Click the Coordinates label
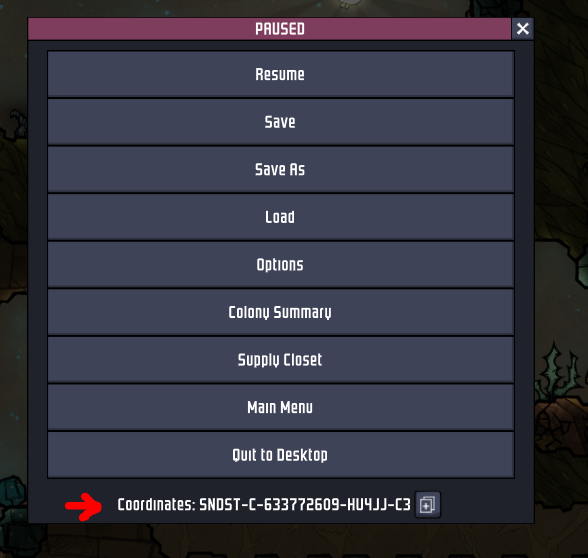The image size is (588, 558). click(x=156, y=505)
